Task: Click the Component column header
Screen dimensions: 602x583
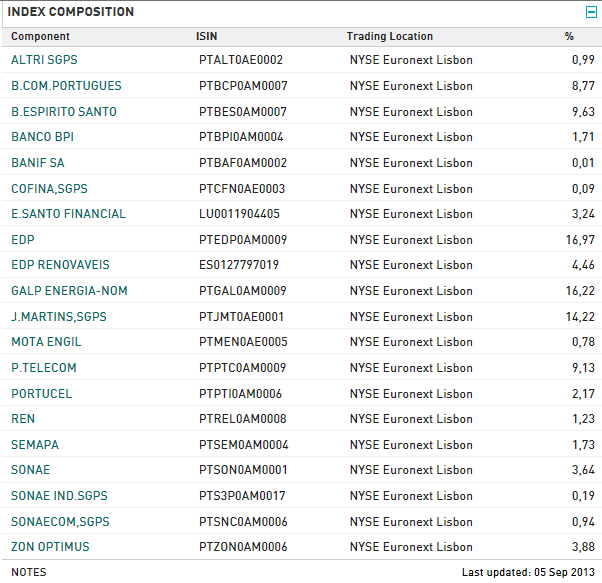Action: pos(40,37)
